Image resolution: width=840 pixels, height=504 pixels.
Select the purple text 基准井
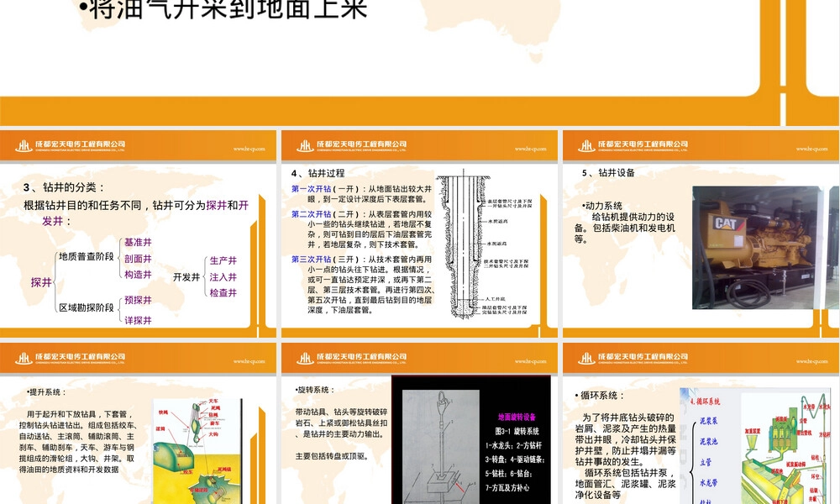pyautogui.click(x=139, y=243)
